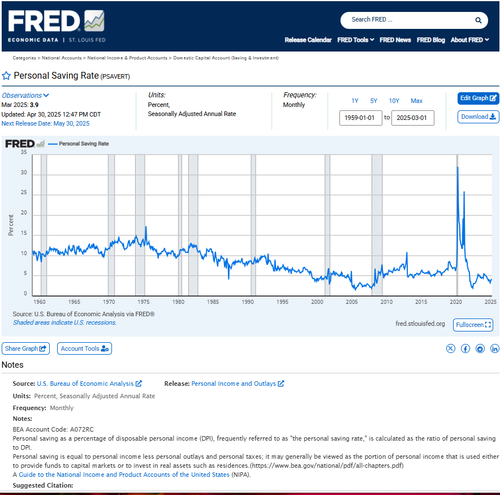Screen dimensions: 500x495
Task: Click the fred.stlouisfed.org text under graph
Action: pos(420,324)
